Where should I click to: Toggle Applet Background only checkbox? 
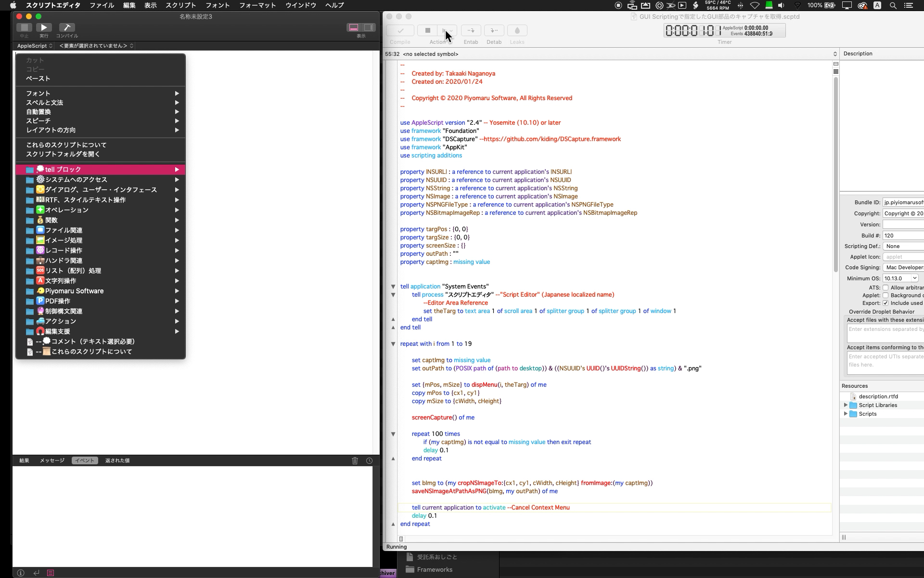[885, 295]
